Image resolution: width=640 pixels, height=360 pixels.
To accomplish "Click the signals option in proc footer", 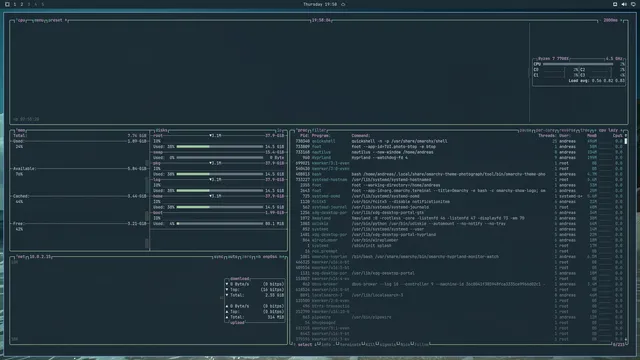I will click(x=387, y=345).
